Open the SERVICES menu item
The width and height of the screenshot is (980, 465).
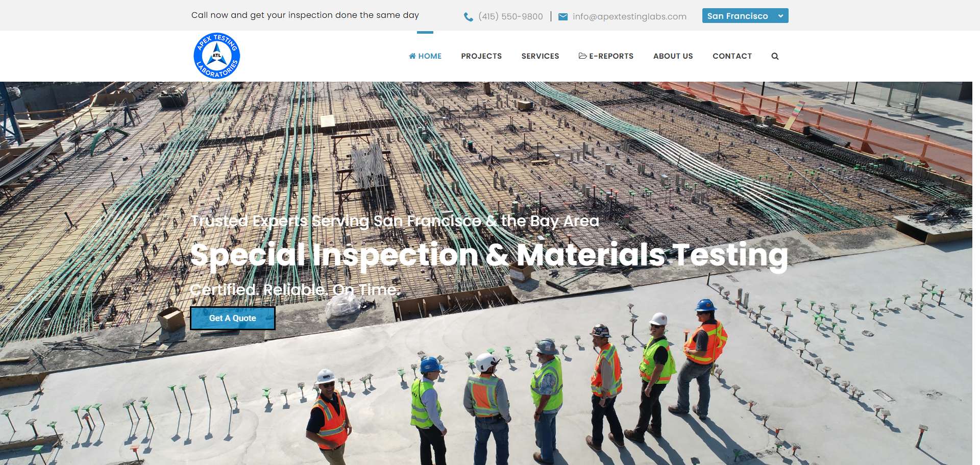point(540,56)
